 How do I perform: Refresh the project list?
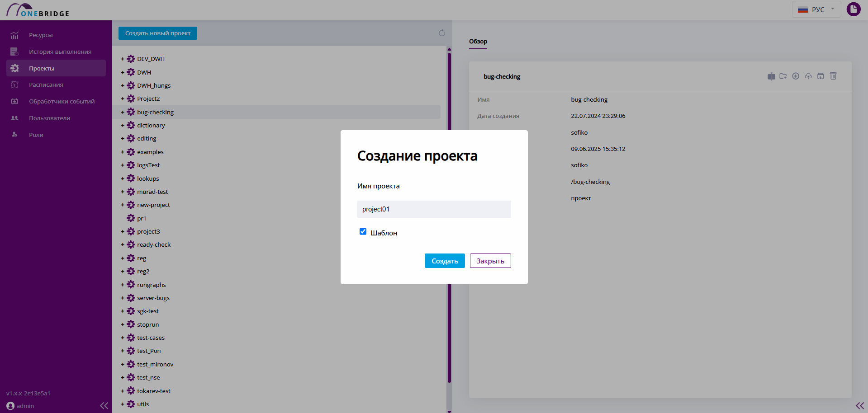[x=442, y=33]
